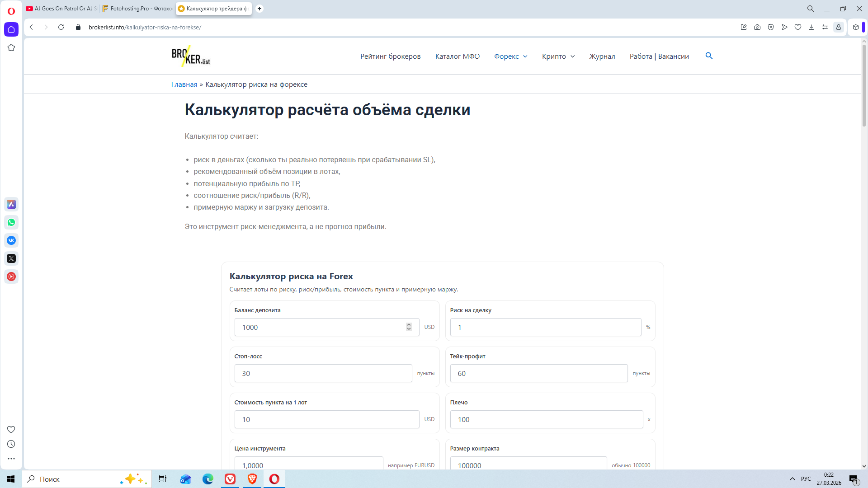Screen dimensions: 868x488
Task: Open WhatsApp from the Opera sidebar
Action: (x=11, y=222)
